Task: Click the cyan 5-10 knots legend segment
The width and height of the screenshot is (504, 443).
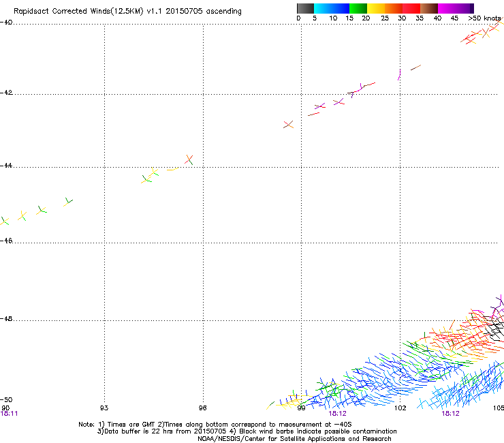Action: click(x=323, y=8)
